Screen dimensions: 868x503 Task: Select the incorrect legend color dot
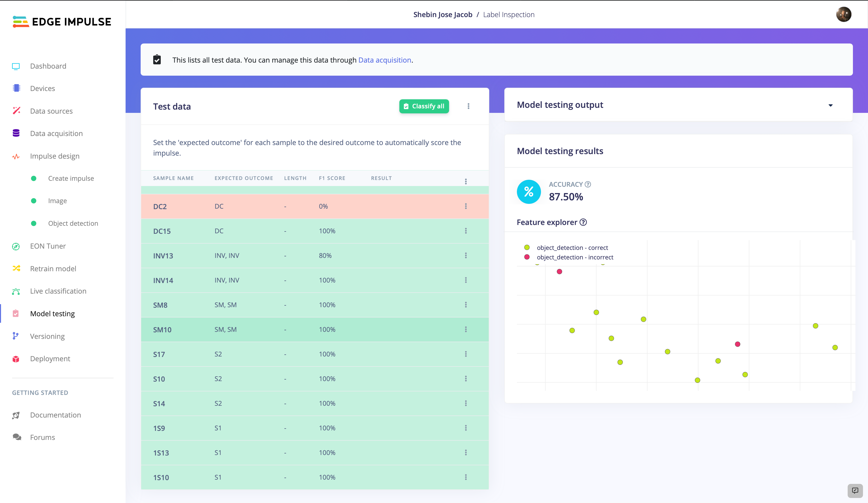(x=527, y=257)
